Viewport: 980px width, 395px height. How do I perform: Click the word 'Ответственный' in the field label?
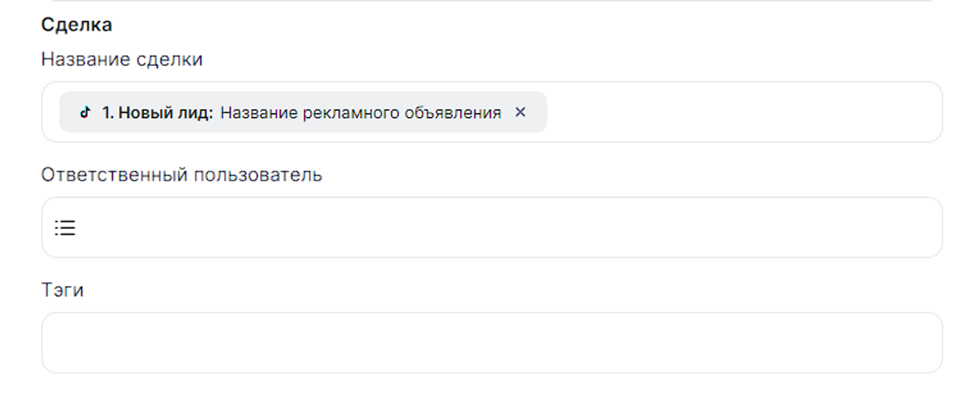(114, 175)
